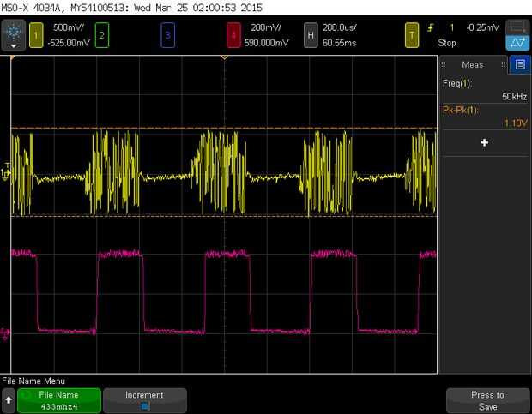The width and height of the screenshot is (532, 414).
Task: Select channel 2 green indicator
Action: [x=102, y=35]
